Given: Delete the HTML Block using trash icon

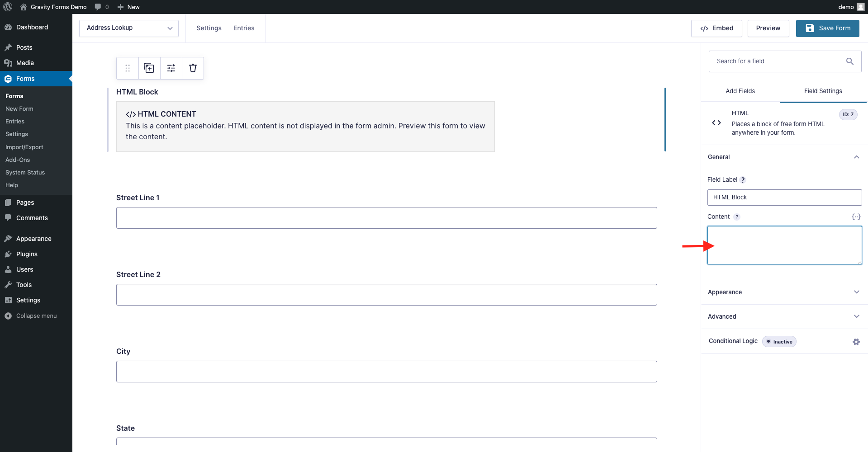Looking at the screenshot, I should pos(192,68).
